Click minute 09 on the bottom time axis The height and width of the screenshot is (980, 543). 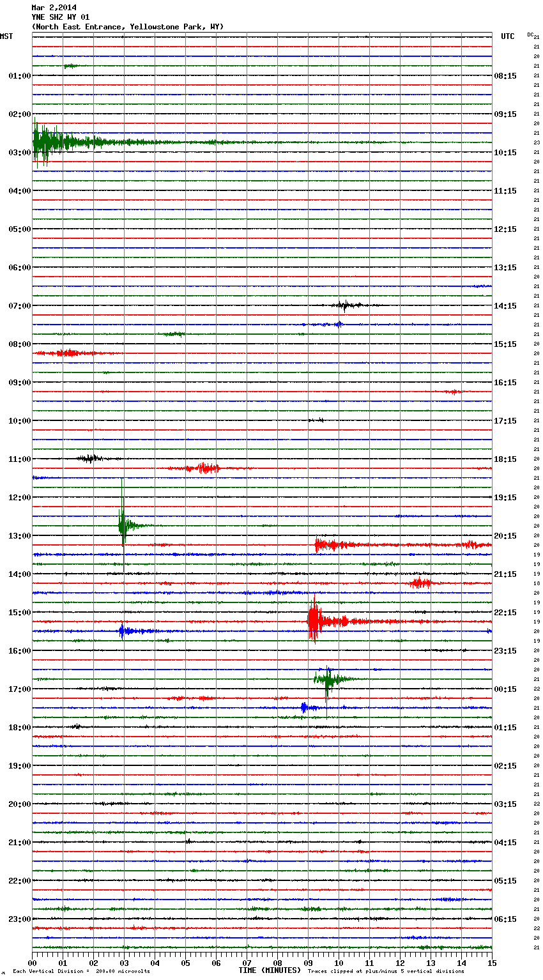pyautogui.click(x=308, y=962)
